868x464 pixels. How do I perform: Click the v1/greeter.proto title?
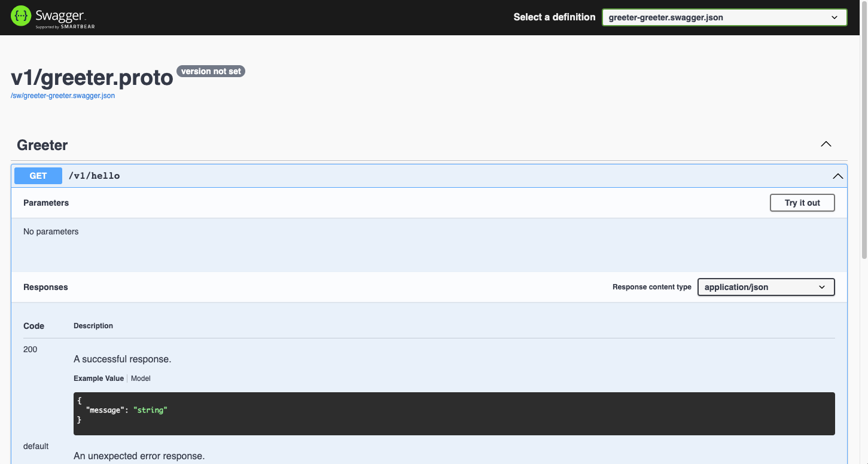coord(92,78)
